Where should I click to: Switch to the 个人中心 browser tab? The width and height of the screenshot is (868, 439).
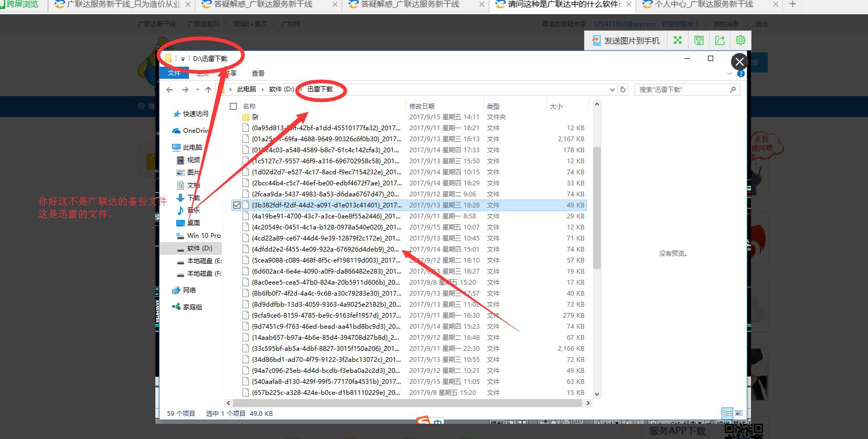pos(703,5)
